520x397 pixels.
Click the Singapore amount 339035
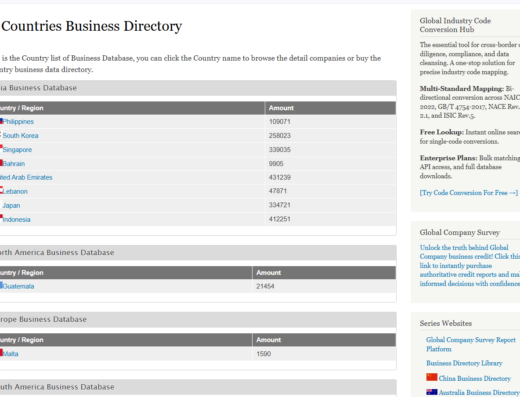pyautogui.click(x=280, y=150)
